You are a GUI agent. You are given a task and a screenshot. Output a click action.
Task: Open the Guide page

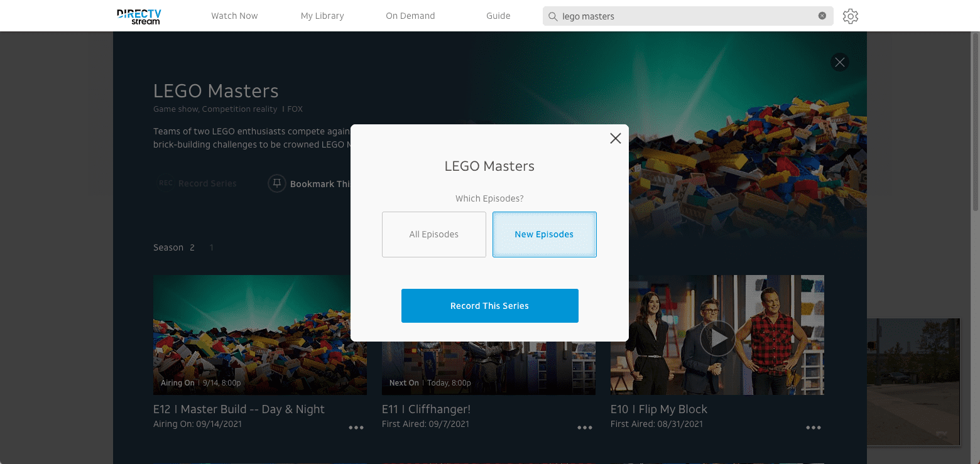(498, 16)
